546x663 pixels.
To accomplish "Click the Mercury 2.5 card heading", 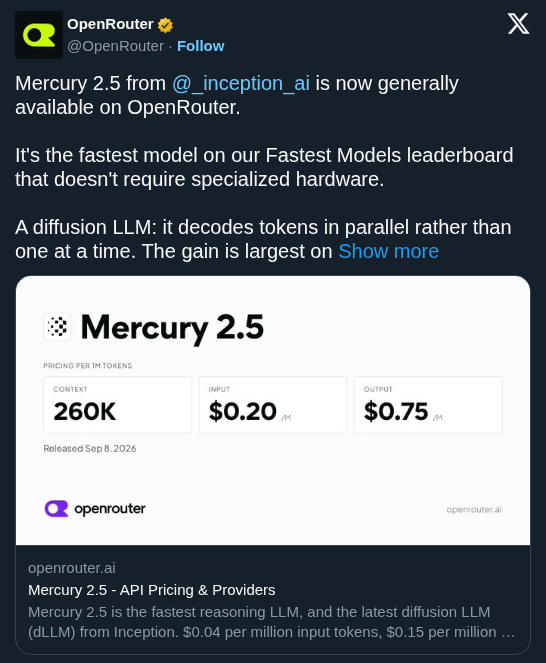I will tap(172, 328).
